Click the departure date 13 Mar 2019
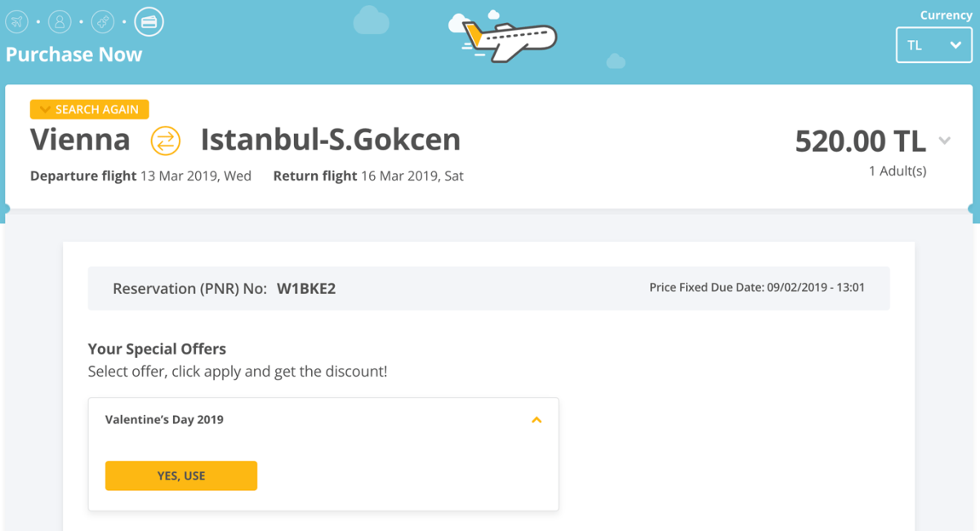The image size is (980, 531). [x=196, y=176]
